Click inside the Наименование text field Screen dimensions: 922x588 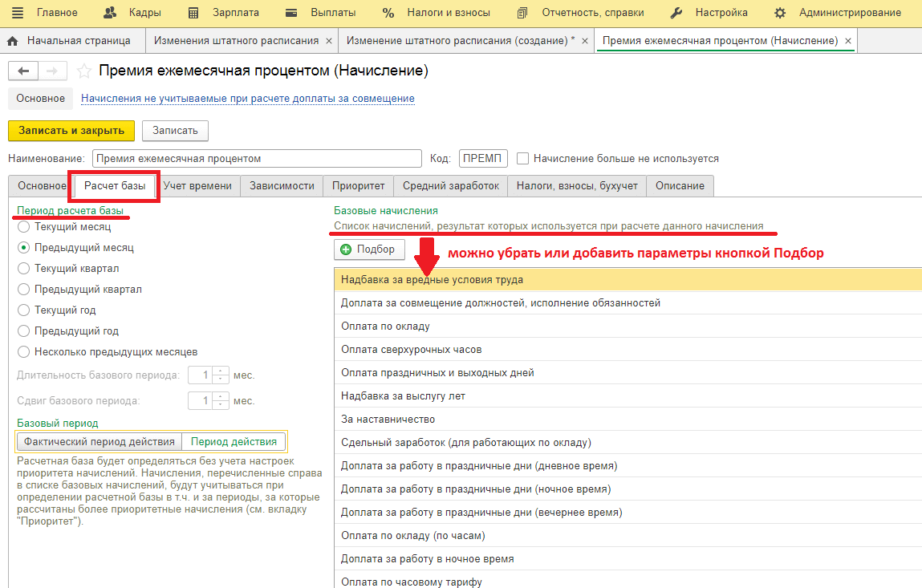(257, 158)
